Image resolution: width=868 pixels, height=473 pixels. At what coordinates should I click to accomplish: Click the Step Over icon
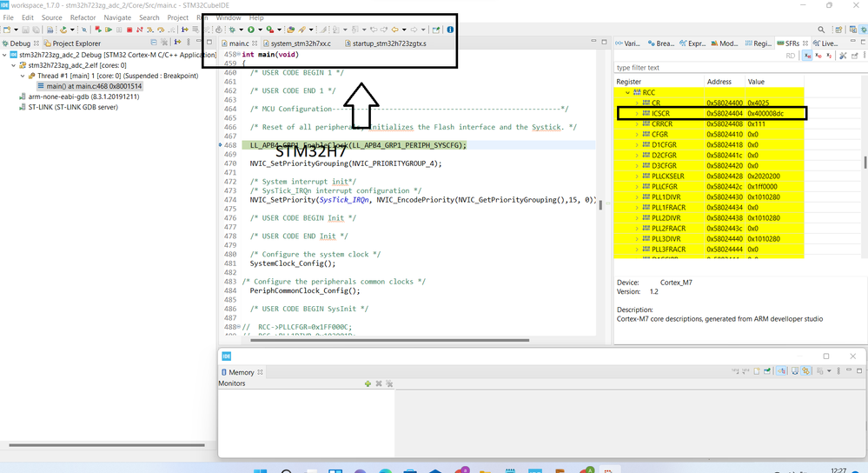point(161,30)
